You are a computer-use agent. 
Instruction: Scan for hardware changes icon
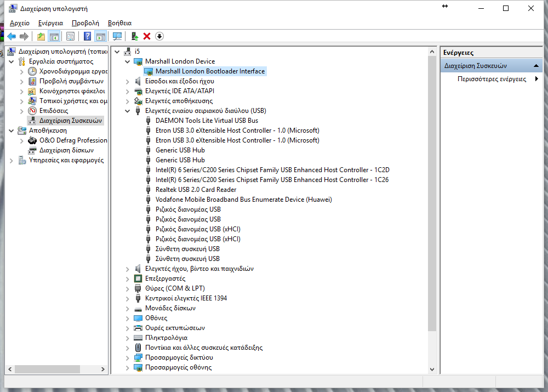(117, 36)
